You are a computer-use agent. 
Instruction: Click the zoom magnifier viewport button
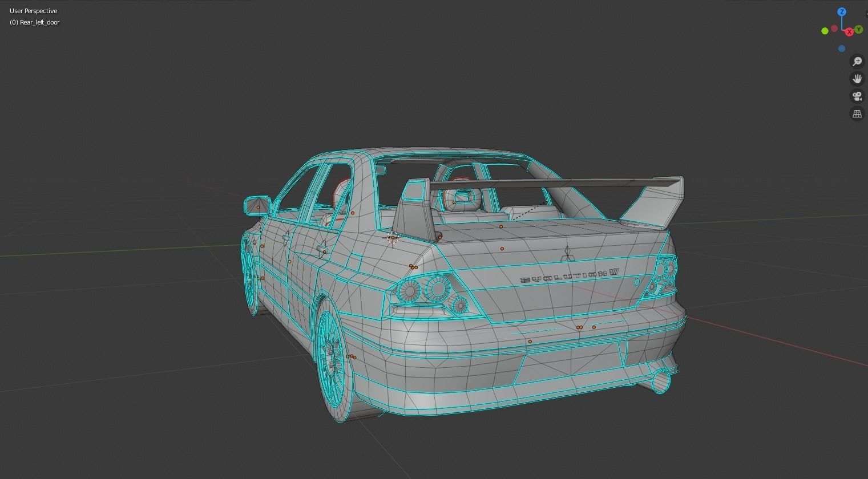point(857,61)
